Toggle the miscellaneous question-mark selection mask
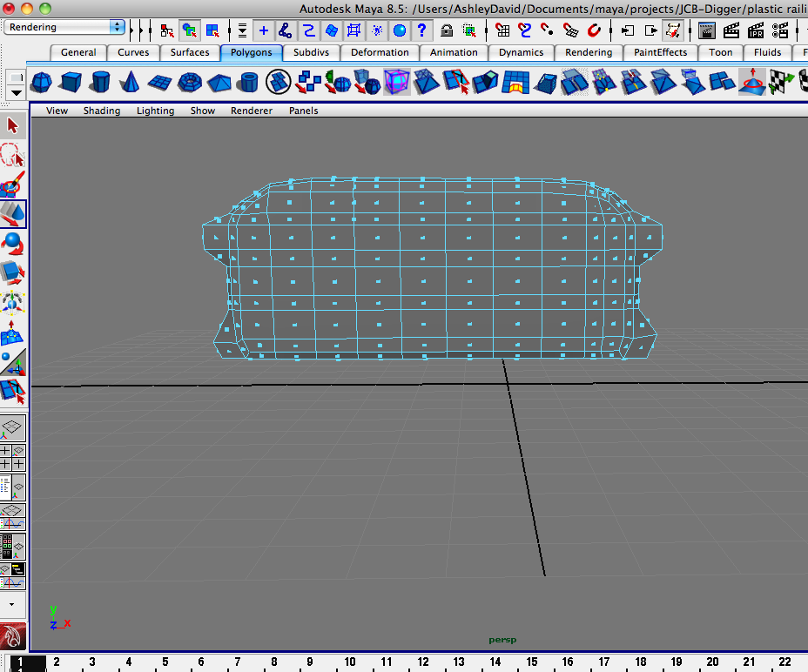The width and height of the screenshot is (808, 672). coord(422,31)
